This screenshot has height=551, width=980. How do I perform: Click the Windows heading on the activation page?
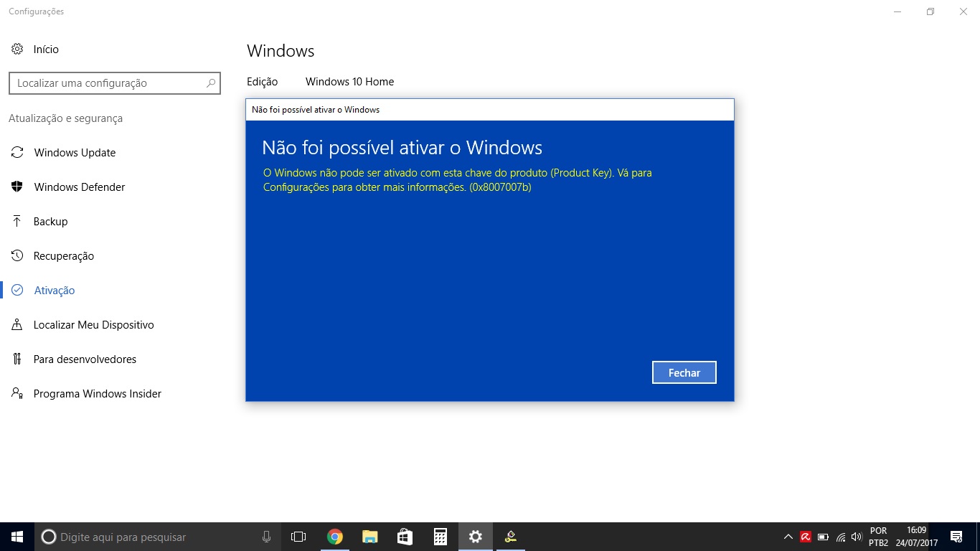pyautogui.click(x=281, y=51)
